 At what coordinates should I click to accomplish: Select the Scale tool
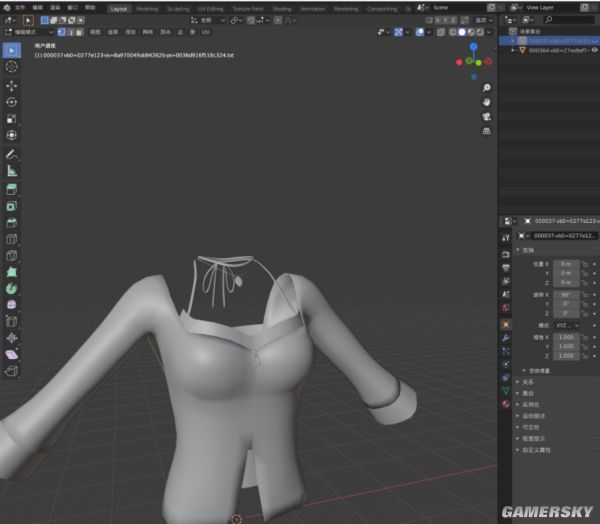[12, 119]
